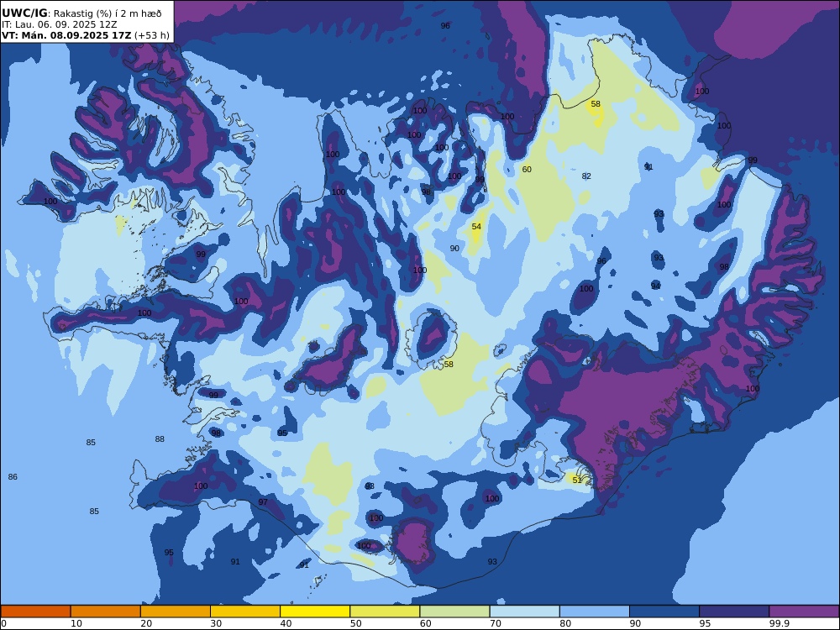Screen dimensions: 840x630
Task: Click the 'VT: Mán. 08.09.2025 17Z' valid time
Action: pyautogui.click(x=66, y=35)
